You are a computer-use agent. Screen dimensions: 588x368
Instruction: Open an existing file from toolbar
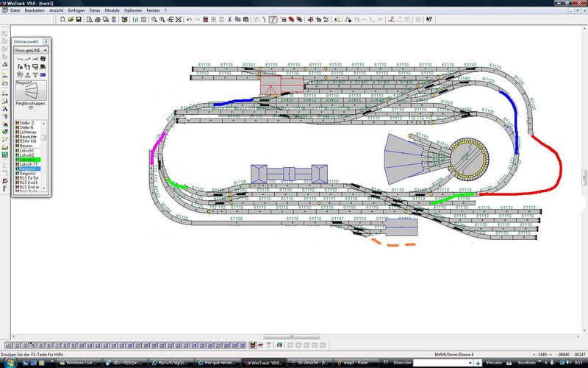point(71,20)
